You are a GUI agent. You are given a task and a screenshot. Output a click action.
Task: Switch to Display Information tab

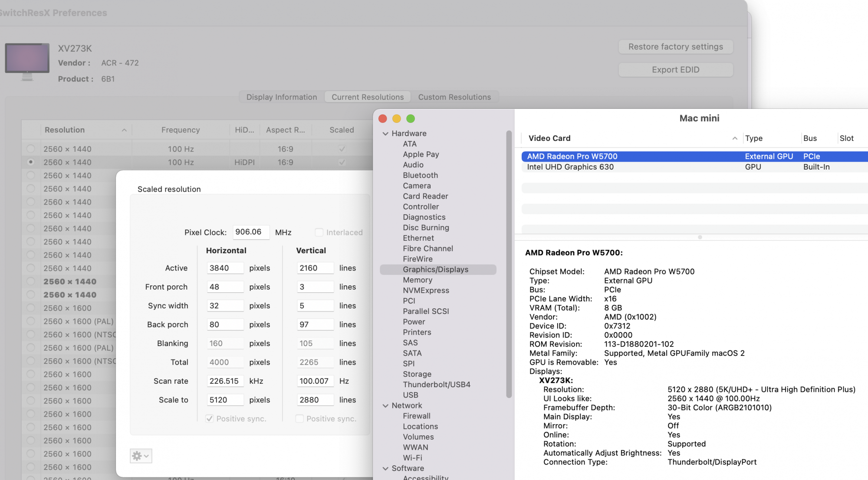(x=282, y=97)
